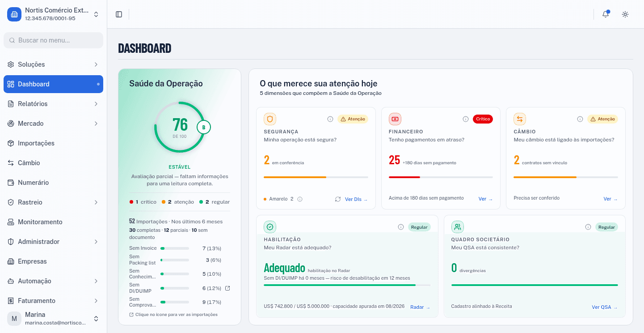
Task: Follow the Ver link in Financeiro card
Action: [x=485, y=199]
